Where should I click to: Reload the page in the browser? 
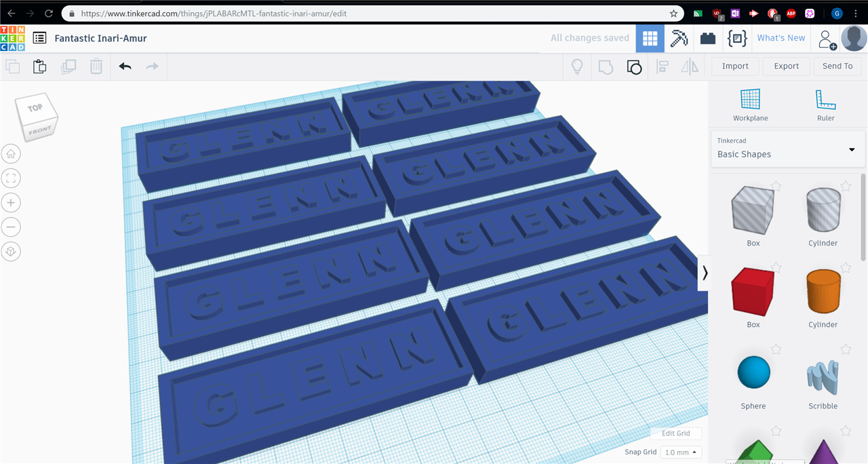tap(49, 14)
